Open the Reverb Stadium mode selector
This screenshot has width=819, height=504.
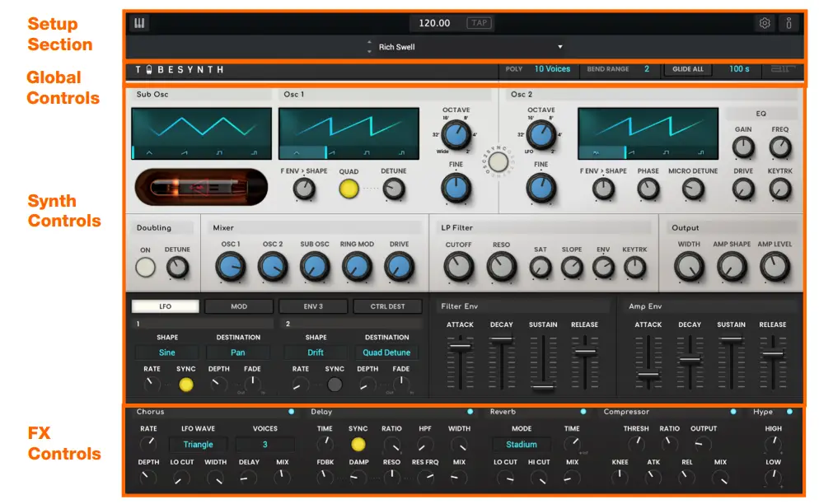tap(522, 444)
